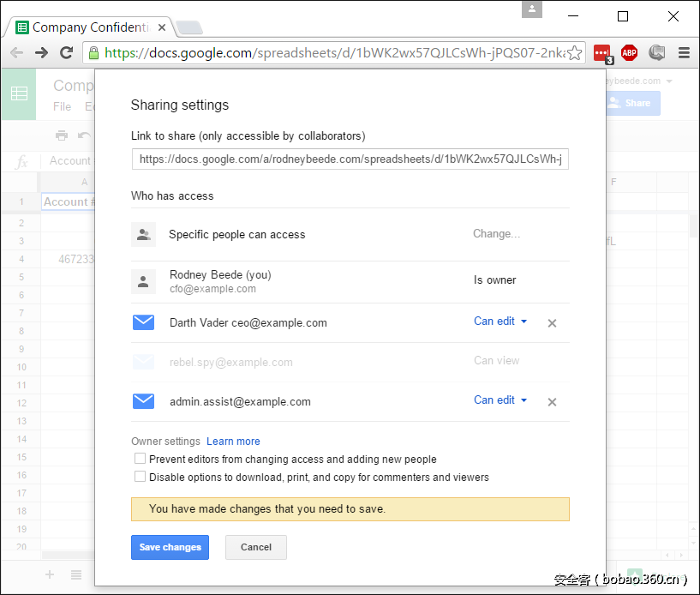This screenshot has width=700, height=595.
Task: Remove admin.assist@example.com with X icon
Action: pos(552,402)
